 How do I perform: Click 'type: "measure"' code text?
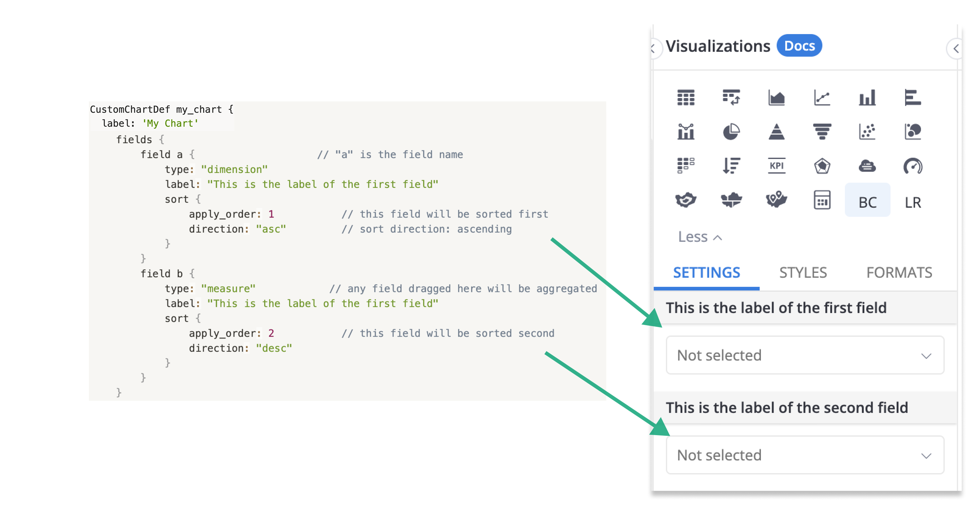[x=210, y=288]
